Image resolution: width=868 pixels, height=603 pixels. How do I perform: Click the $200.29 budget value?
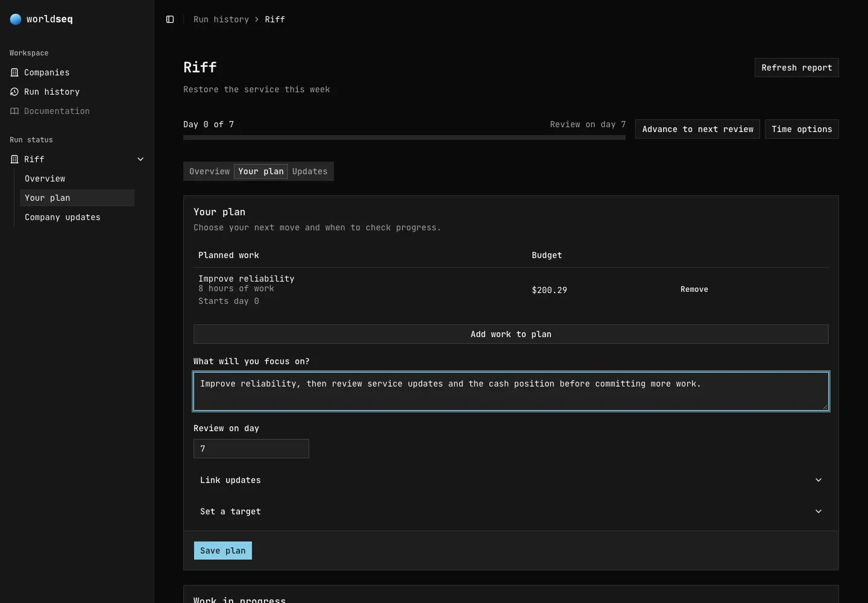(549, 290)
